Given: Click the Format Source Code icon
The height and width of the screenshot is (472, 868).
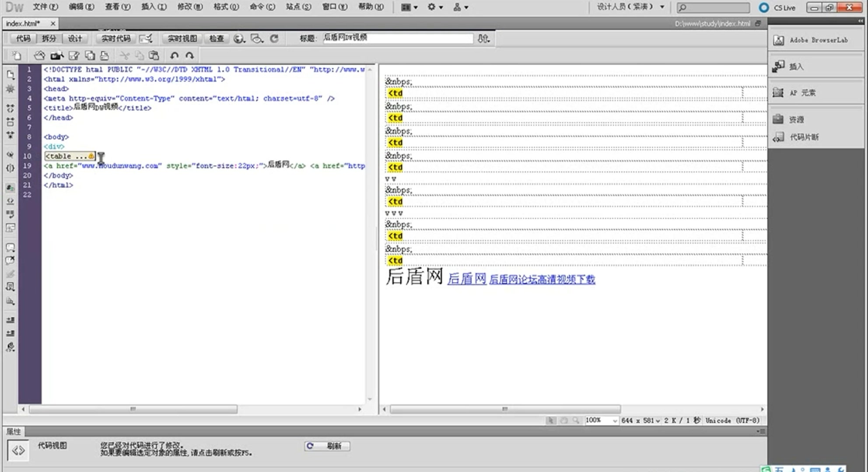Looking at the screenshot, I should point(10,347).
